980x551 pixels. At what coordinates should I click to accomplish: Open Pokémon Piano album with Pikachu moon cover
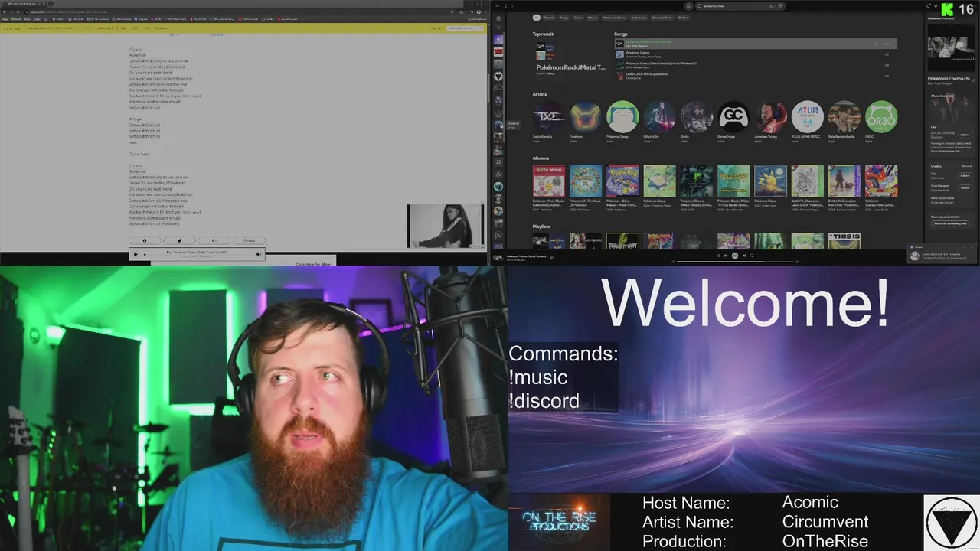click(x=770, y=181)
